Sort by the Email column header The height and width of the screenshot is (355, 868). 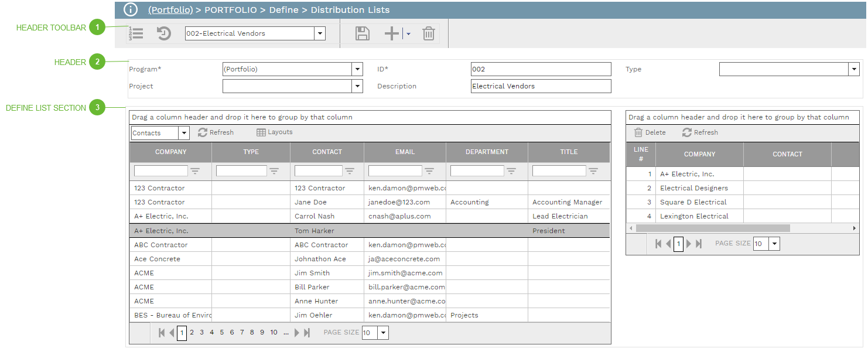click(x=405, y=152)
